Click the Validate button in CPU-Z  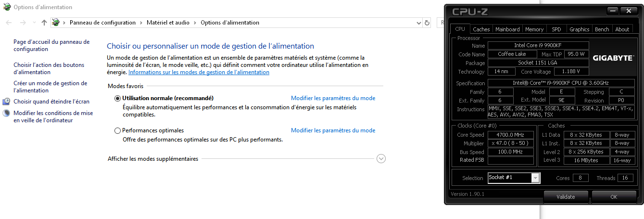pyautogui.click(x=566, y=196)
